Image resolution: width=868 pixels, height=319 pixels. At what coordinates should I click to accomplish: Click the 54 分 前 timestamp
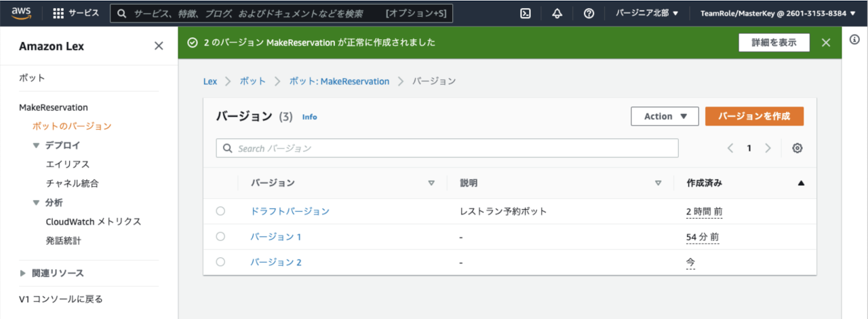(x=703, y=236)
